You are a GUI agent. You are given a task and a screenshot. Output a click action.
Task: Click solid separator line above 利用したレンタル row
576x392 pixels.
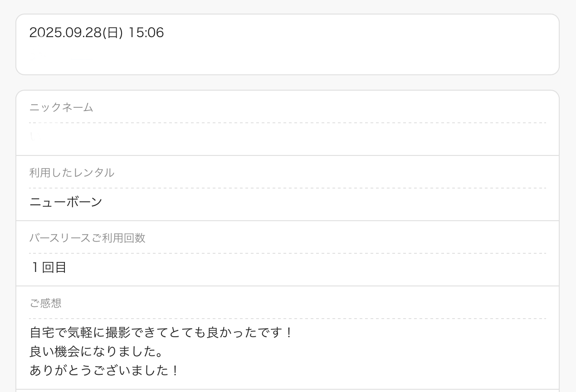(x=288, y=155)
